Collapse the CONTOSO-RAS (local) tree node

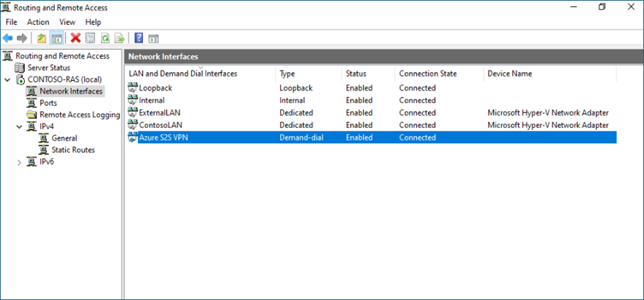(x=8, y=79)
